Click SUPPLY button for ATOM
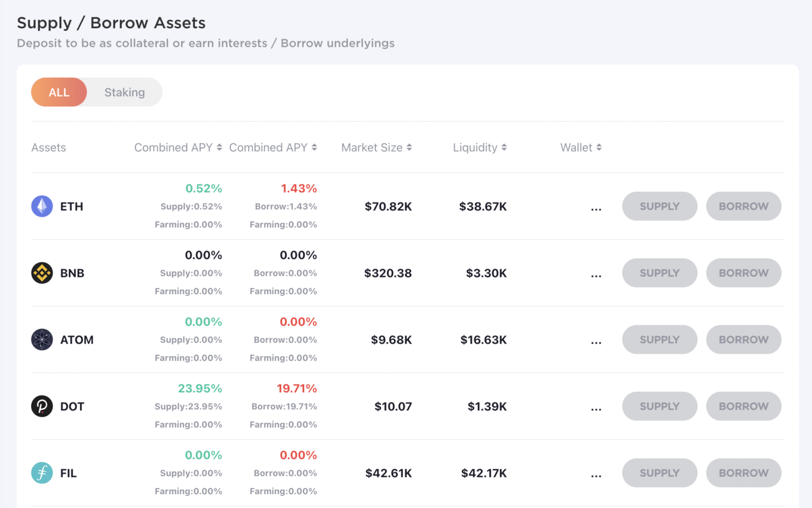This screenshot has width=812, height=508. coord(660,340)
